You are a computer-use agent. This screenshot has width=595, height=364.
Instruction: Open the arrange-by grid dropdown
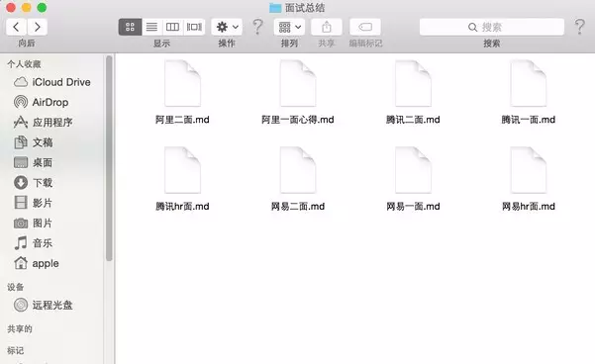289,27
